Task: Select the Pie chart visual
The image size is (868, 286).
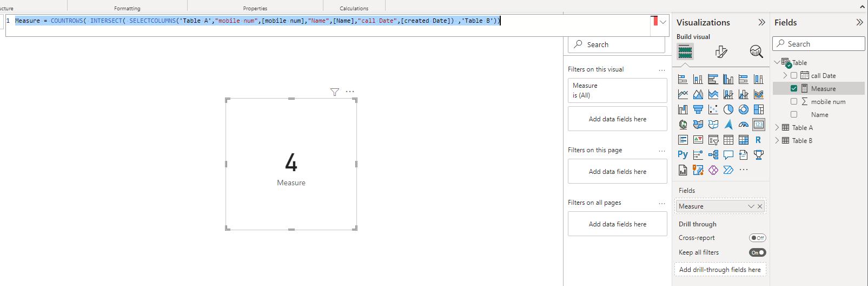Action: tap(728, 109)
